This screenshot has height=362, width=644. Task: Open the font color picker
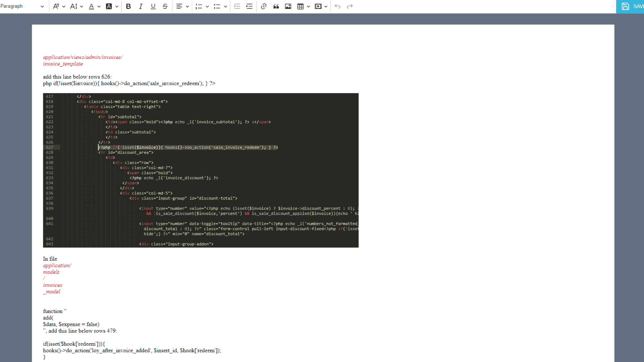click(x=94, y=6)
